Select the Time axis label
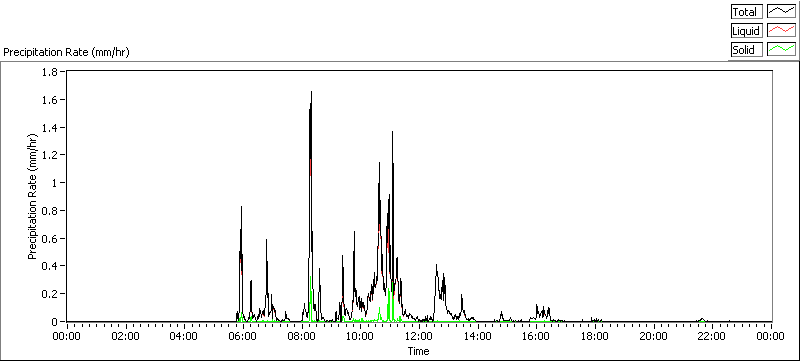The width and height of the screenshot is (800, 361). (418, 351)
